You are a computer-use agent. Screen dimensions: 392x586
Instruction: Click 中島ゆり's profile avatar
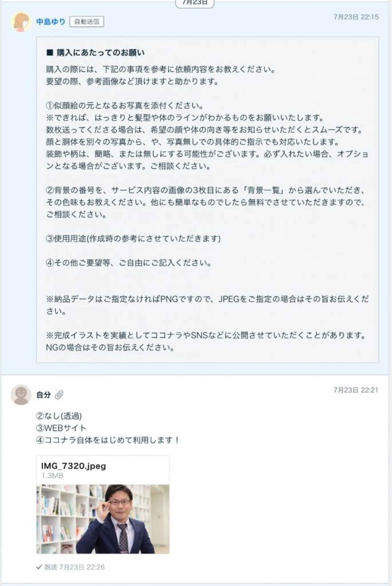pos(21,22)
